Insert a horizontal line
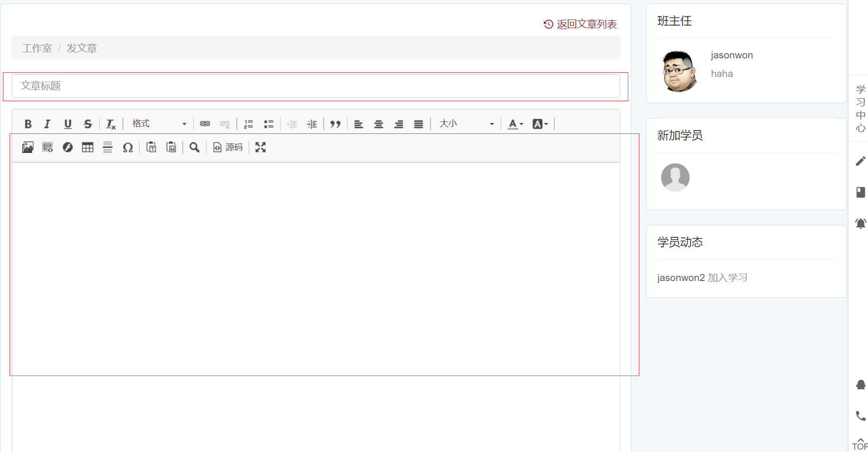This screenshot has height=452, width=868. pos(108,147)
